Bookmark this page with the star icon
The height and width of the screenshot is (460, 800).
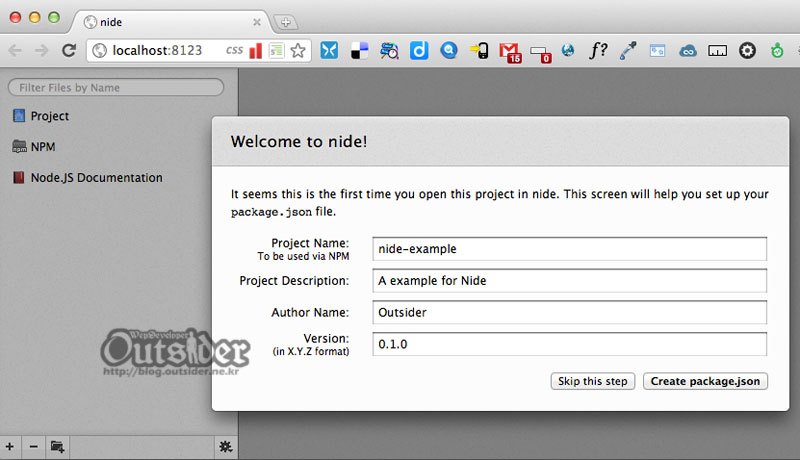point(298,50)
